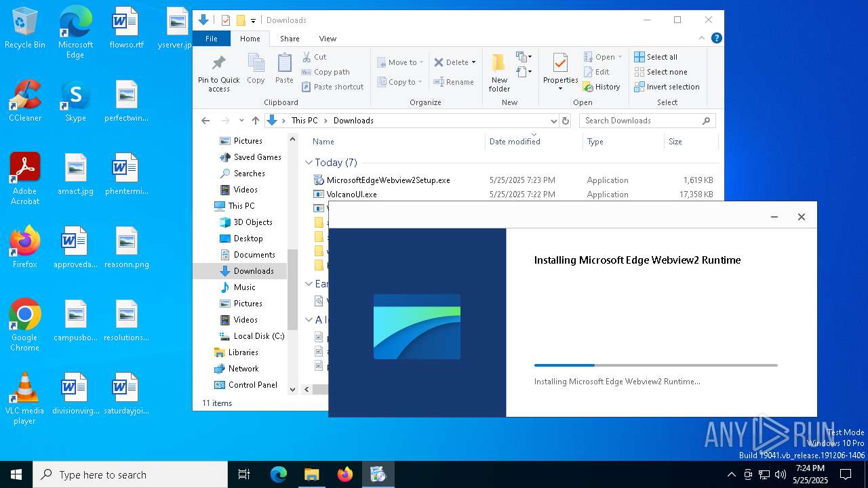
Task: Sort by Name column header
Action: coord(397,142)
